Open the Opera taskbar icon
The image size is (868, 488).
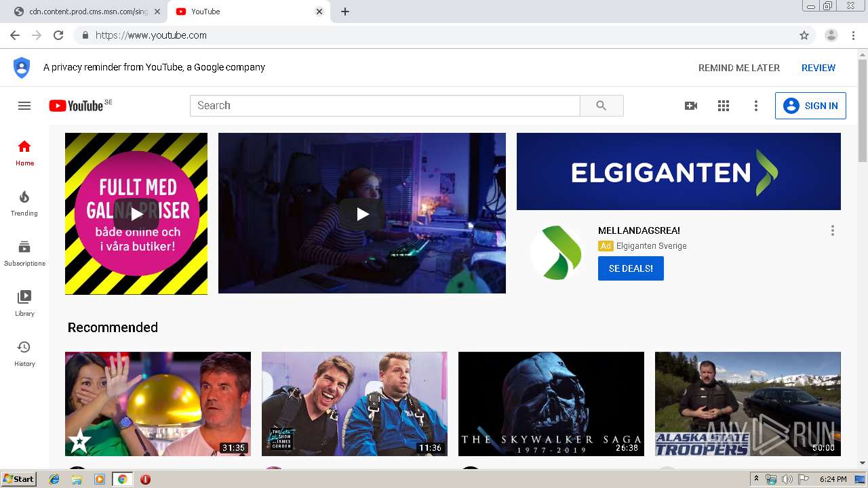coord(145,479)
